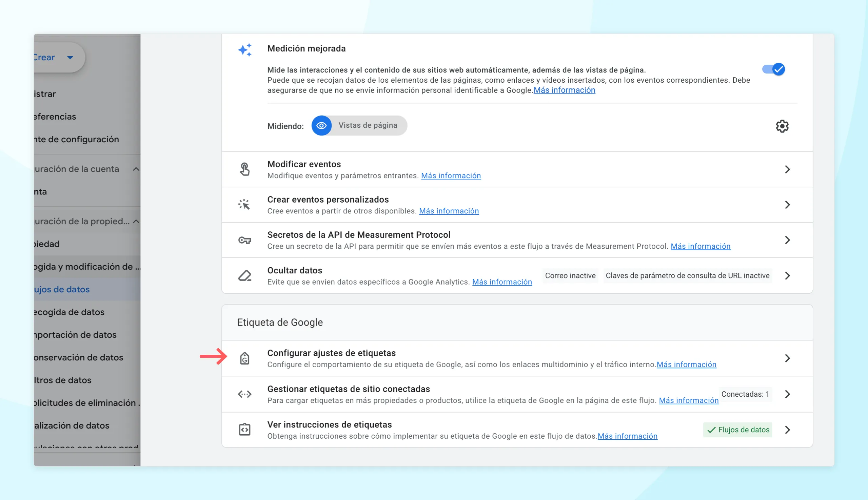Click the Ocultar datos eraser icon

click(x=245, y=275)
